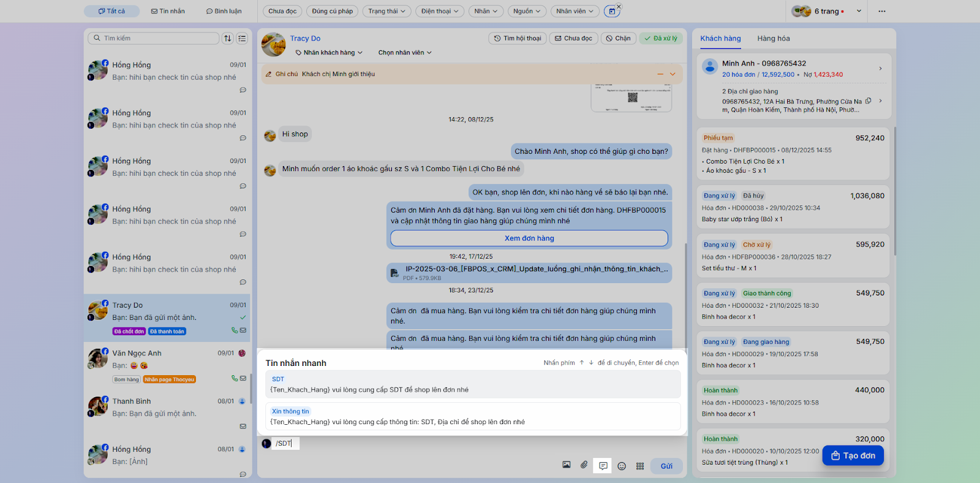980x483 pixels.
Task: Open the emoji picker
Action: pyautogui.click(x=622, y=466)
